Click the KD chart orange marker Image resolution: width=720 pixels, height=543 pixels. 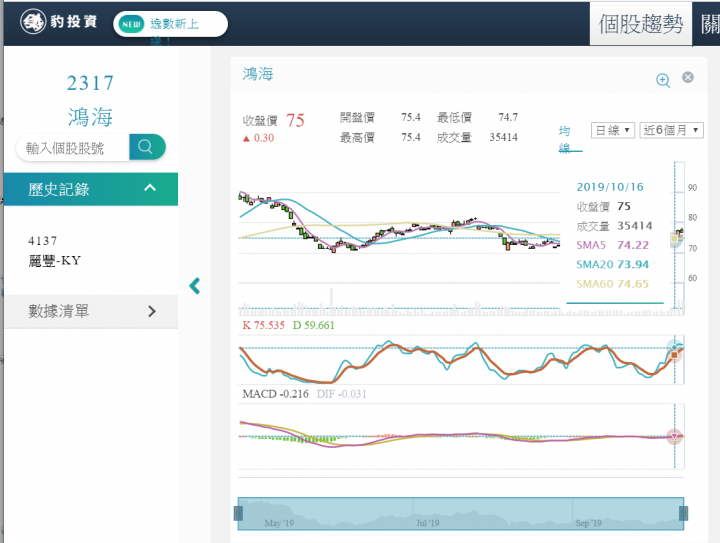point(674,355)
